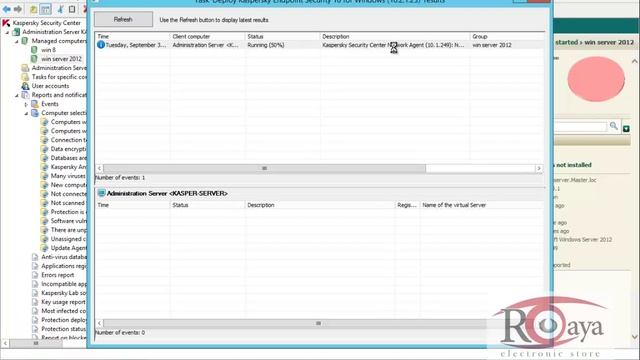
Task: Click up arrow of right pane scrollbar
Action: point(635,61)
